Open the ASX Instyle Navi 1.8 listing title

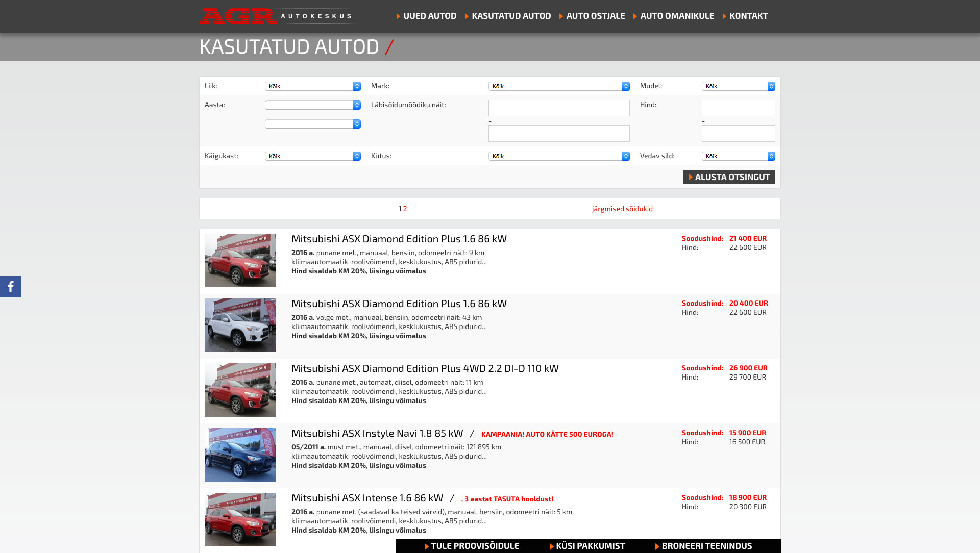pyautogui.click(x=377, y=433)
